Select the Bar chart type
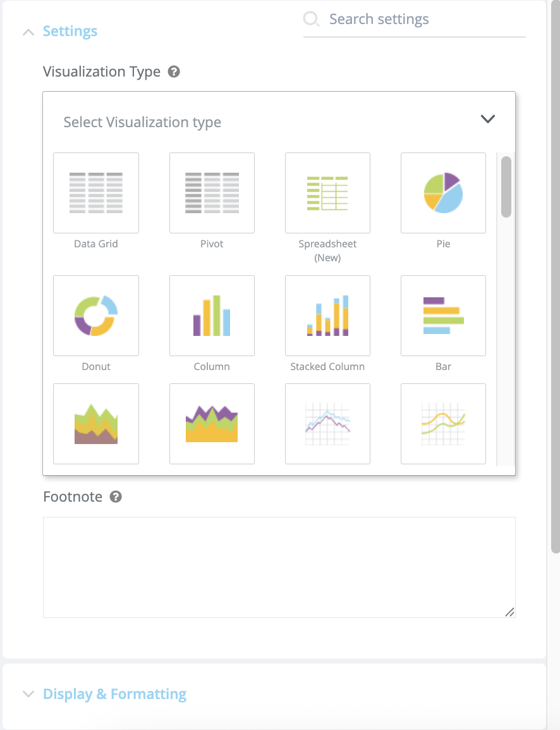Image resolution: width=560 pixels, height=730 pixels. (x=443, y=316)
